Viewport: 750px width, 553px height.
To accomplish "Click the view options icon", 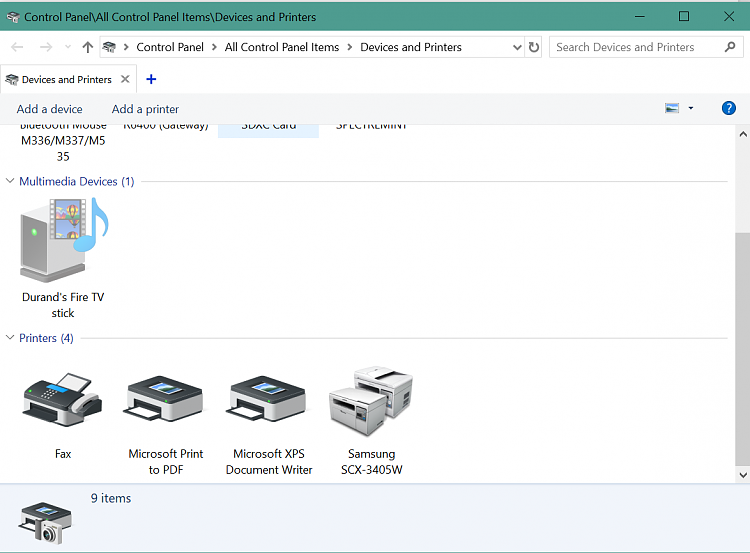I will pos(672,108).
